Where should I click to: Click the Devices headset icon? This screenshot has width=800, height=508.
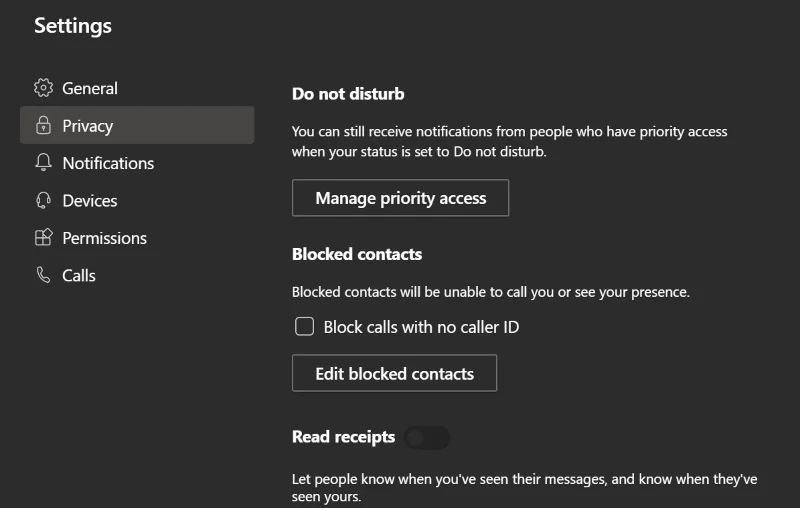point(43,200)
